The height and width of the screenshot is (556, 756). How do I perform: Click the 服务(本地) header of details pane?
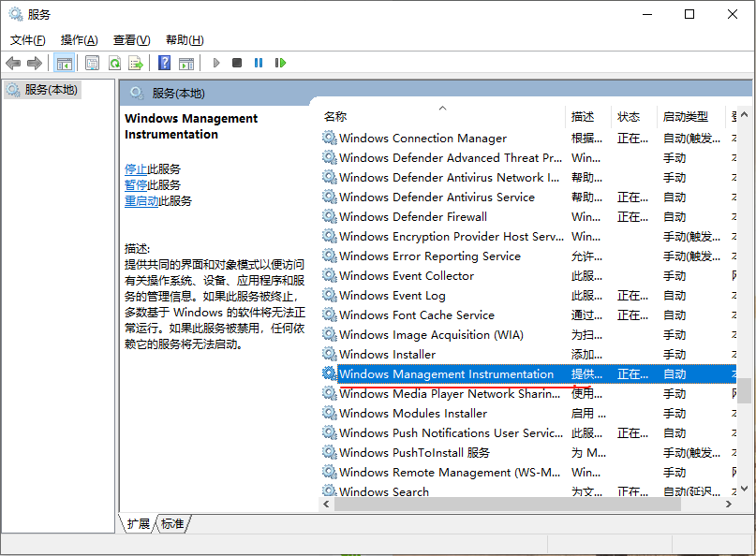(x=178, y=93)
